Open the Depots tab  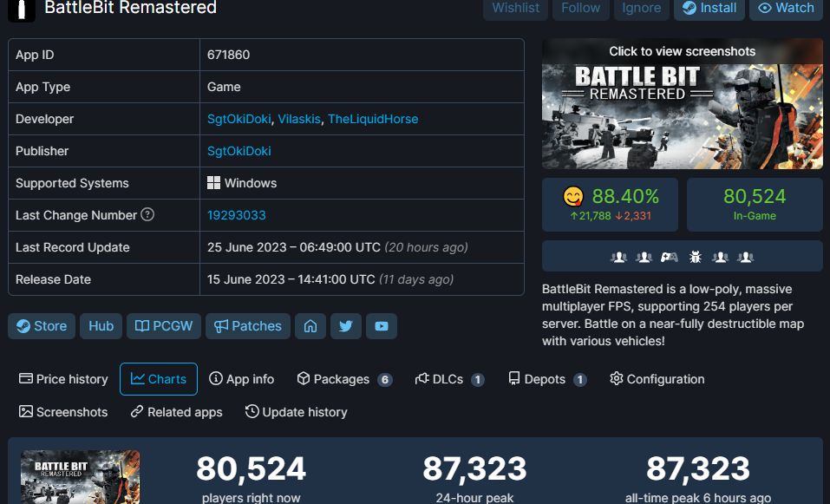click(547, 379)
